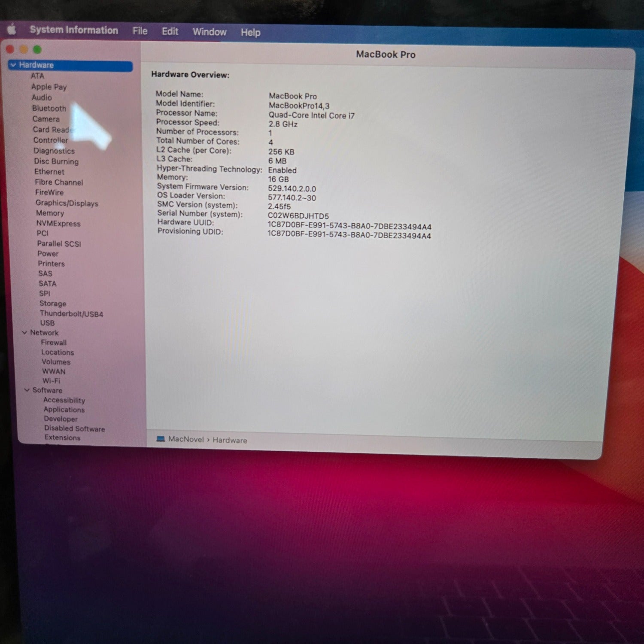Select Fibre Channel in the sidebar

[x=59, y=182]
